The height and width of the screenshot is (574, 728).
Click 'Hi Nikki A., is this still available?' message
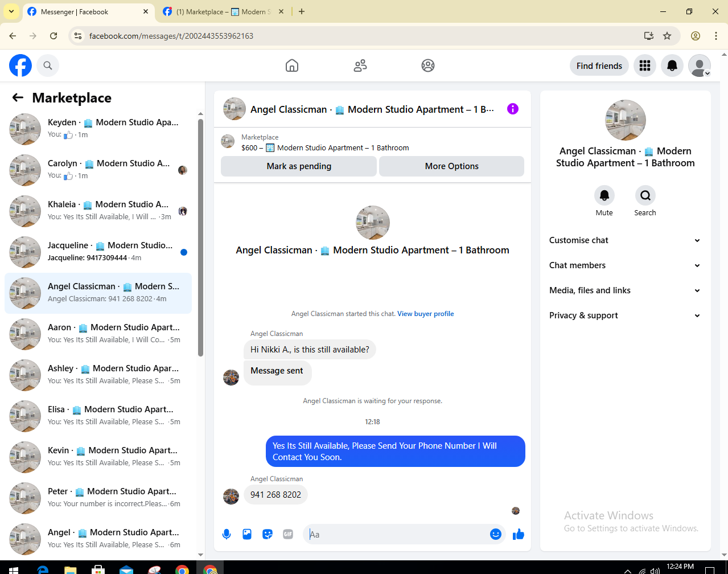point(310,350)
